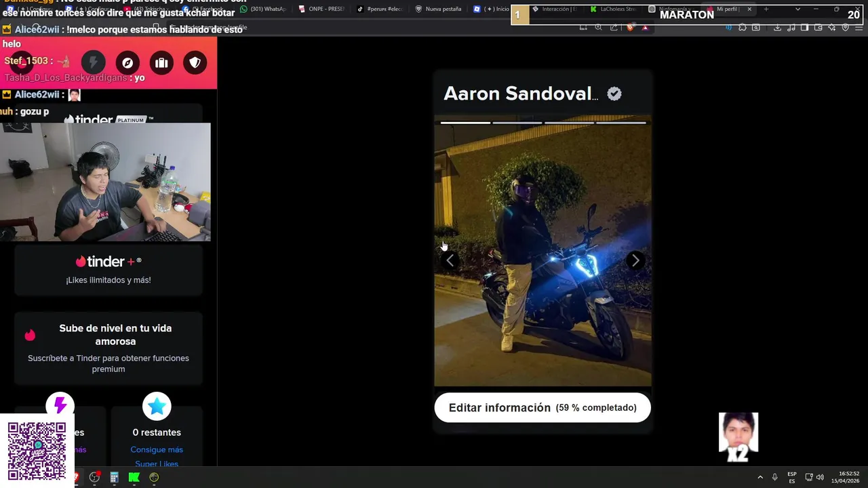The height and width of the screenshot is (488, 868).
Task: Open the Tinder+ likes ilimitados card
Action: click(x=108, y=270)
